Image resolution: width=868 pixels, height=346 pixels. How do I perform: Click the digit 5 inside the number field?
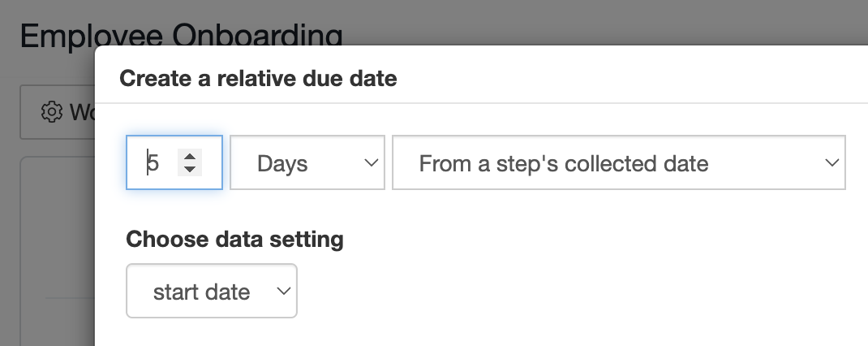pyautogui.click(x=153, y=163)
